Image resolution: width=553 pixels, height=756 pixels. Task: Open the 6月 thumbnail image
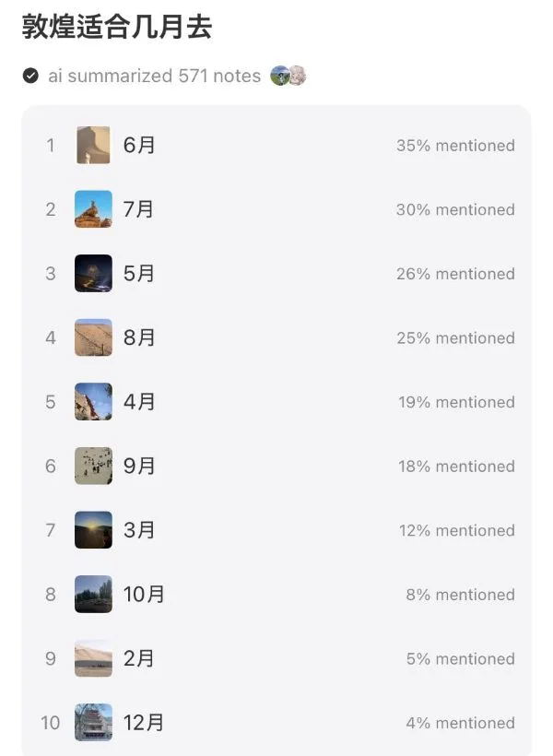[93, 146]
